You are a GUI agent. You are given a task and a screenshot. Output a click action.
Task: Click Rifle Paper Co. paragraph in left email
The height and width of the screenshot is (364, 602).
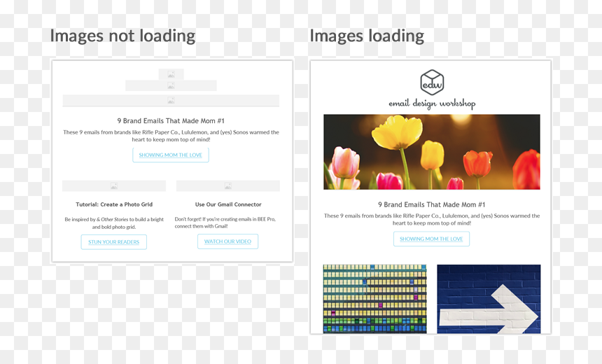(x=171, y=136)
